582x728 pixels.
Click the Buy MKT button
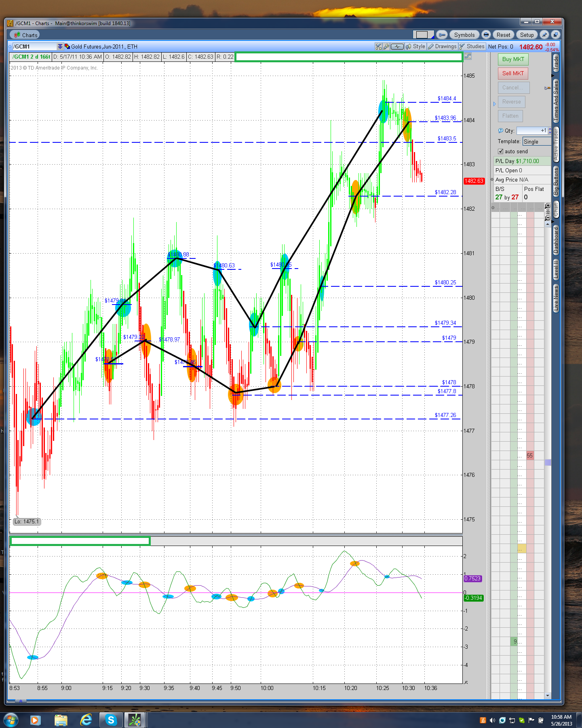point(513,59)
